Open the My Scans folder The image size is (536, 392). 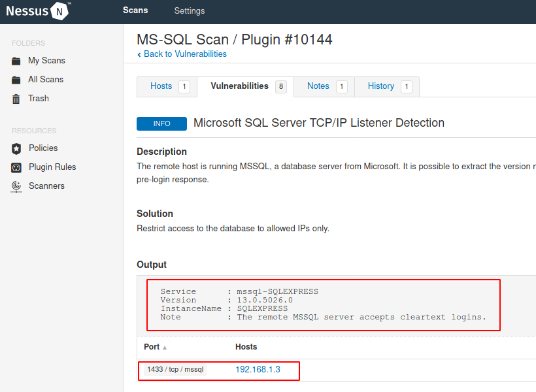(x=48, y=60)
